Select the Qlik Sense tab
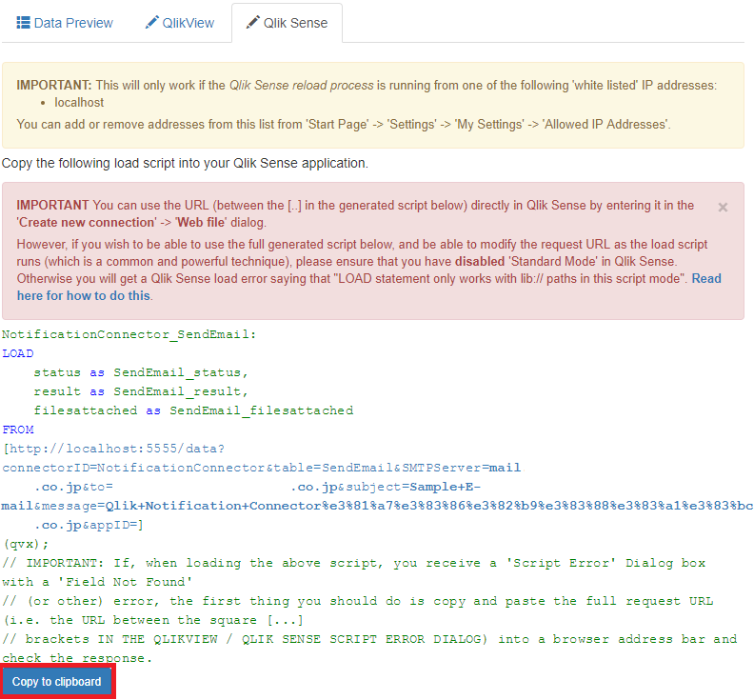Image resolution: width=754 pixels, height=700 pixels. pos(288,23)
